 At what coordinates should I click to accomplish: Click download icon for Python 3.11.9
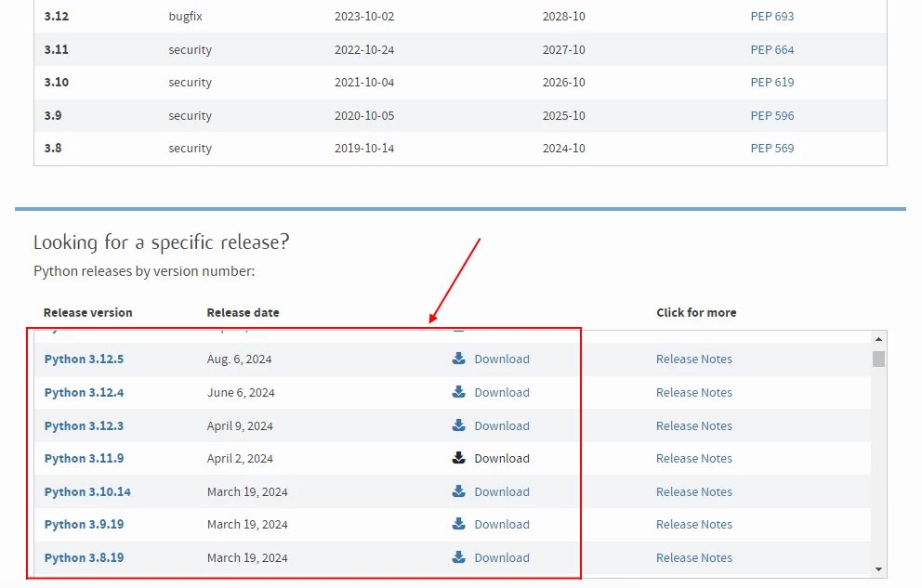[x=458, y=458]
